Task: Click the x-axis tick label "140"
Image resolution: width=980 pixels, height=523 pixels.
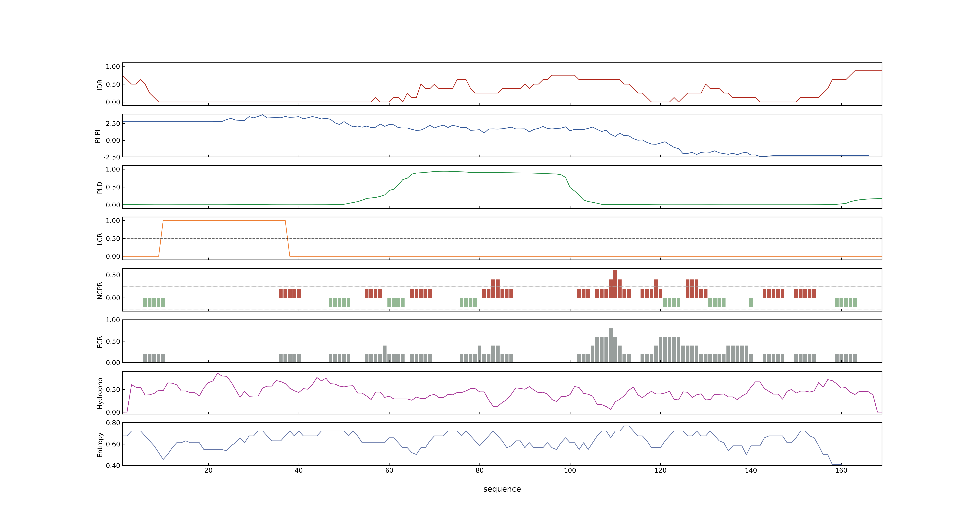Action: (x=751, y=470)
